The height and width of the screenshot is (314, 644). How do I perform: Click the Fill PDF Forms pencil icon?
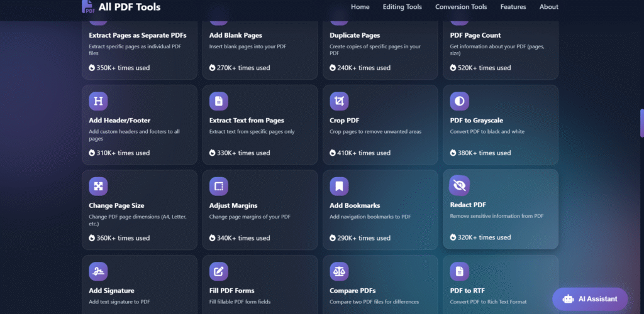tap(218, 271)
